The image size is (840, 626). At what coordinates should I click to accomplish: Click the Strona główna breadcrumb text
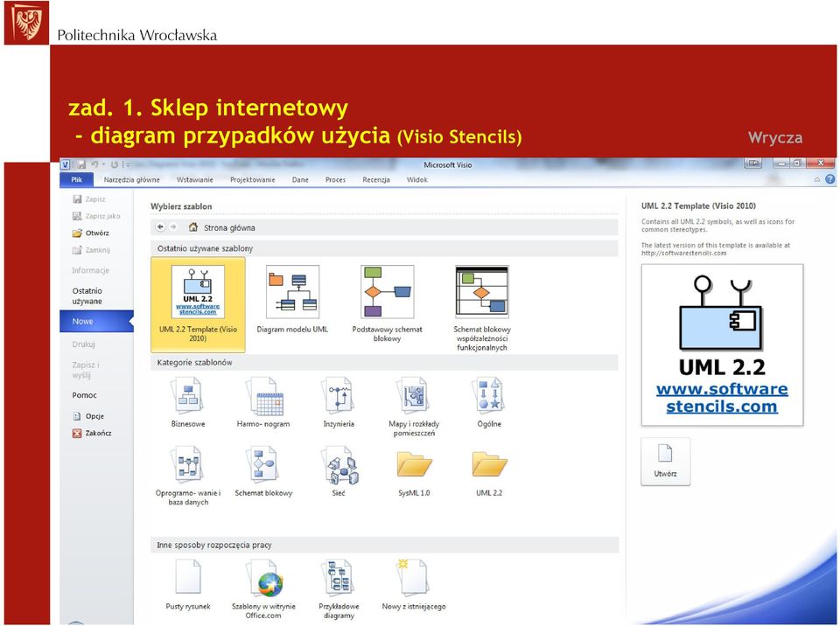[x=229, y=227]
